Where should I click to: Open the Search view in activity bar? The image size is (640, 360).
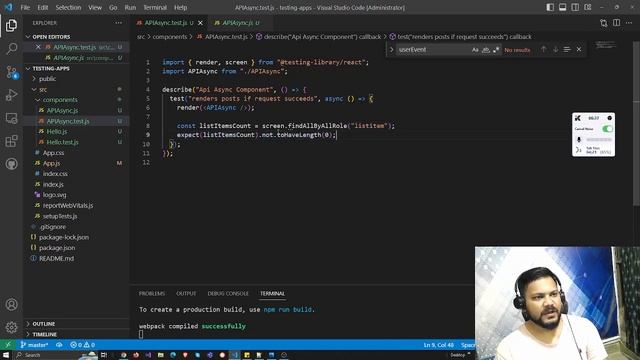tap(11, 49)
